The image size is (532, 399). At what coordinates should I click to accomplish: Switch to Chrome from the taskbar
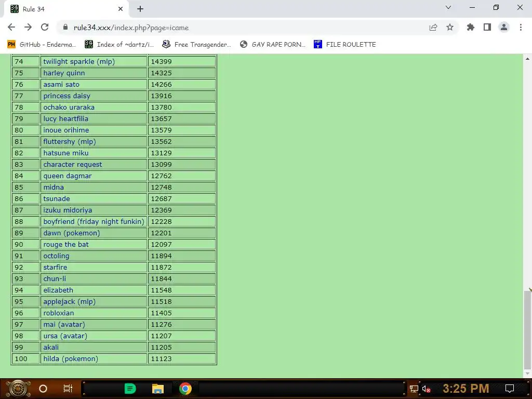pyautogui.click(x=185, y=389)
